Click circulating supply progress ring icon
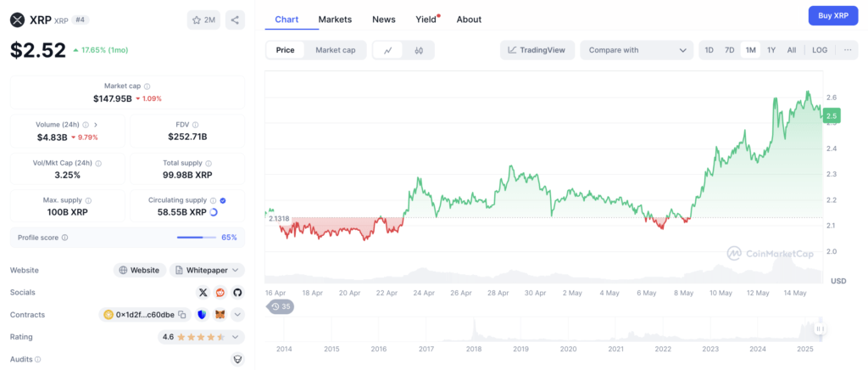This screenshot has height=370, width=868. (214, 212)
